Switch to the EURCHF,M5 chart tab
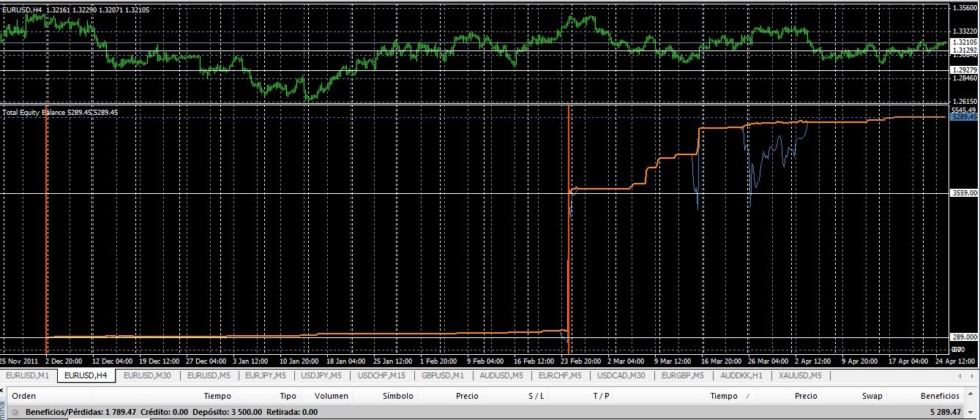 click(560, 375)
